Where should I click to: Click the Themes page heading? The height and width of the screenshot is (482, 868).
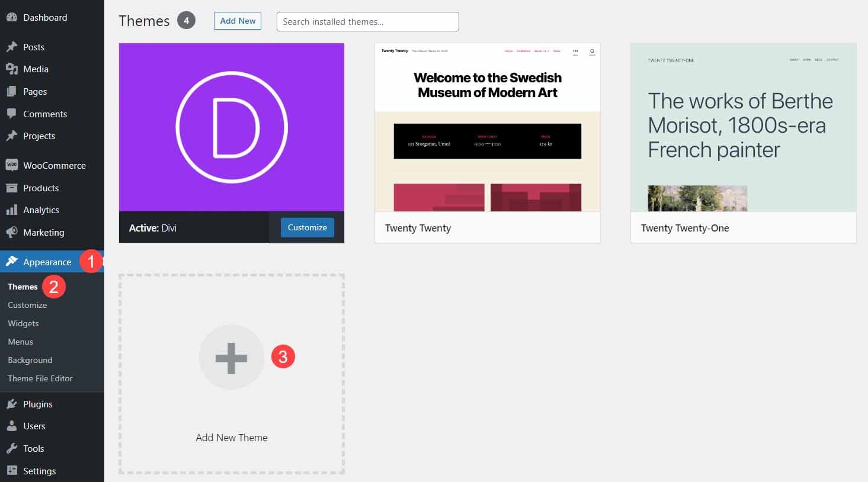coord(144,21)
